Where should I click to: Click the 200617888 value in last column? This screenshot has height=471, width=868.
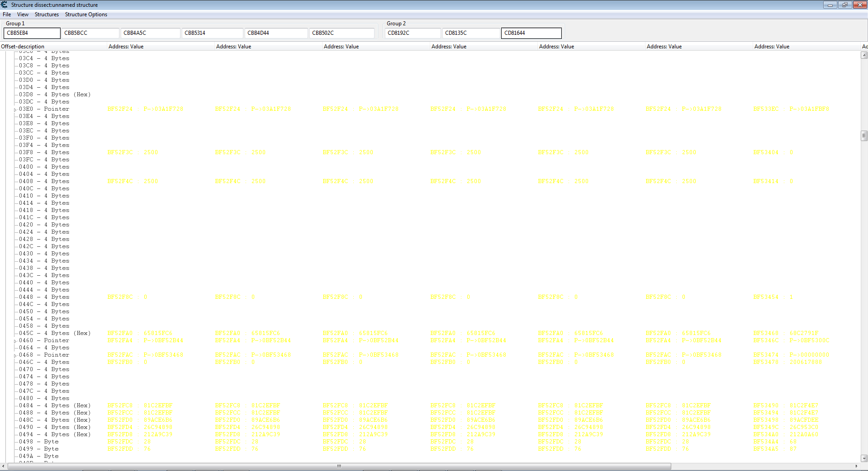(806, 362)
